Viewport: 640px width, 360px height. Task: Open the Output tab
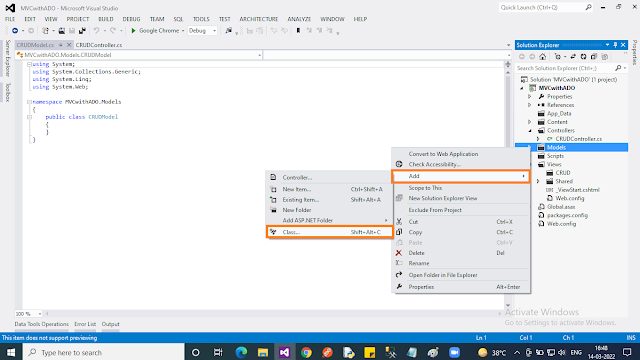click(111, 324)
